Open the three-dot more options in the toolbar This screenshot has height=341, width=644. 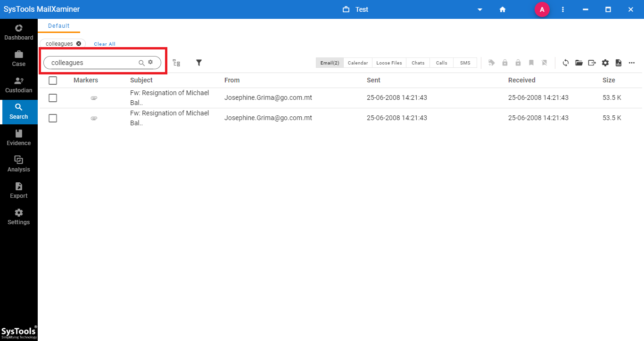click(632, 63)
